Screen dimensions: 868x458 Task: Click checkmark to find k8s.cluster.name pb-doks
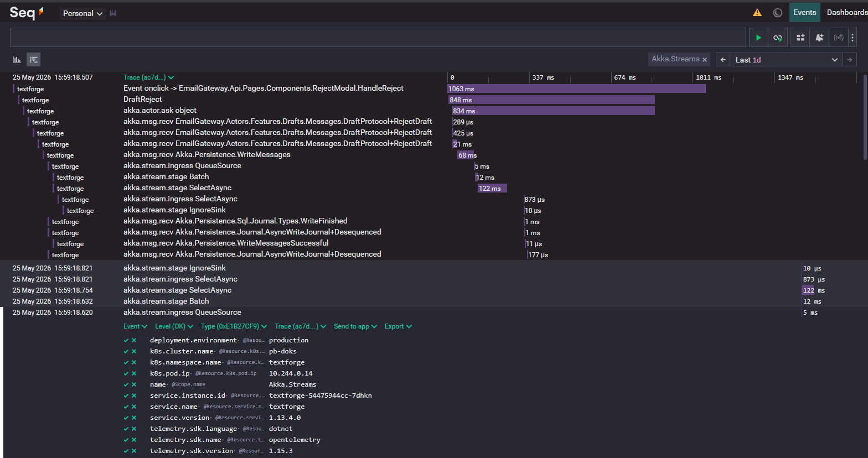tap(126, 351)
